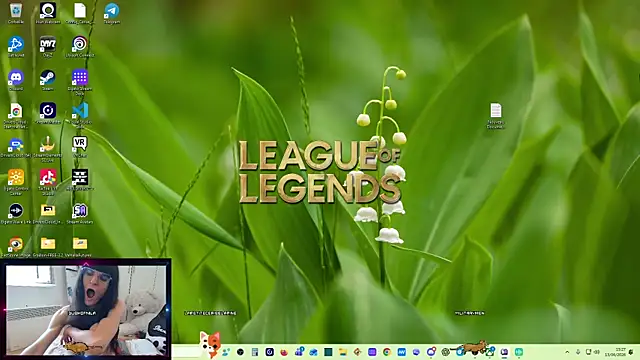The height and width of the screenshot is (360, 640).
Task: Select the webcam overlay in the bottom-left corner
Action: (86, 309)
